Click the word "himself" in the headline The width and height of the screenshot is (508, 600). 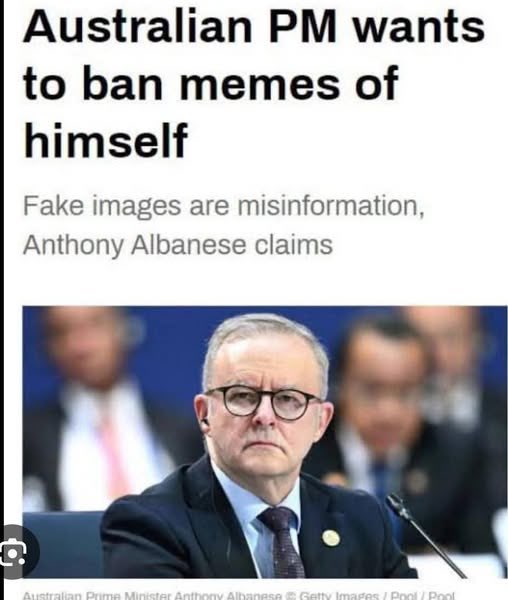[x=106, y=140]
